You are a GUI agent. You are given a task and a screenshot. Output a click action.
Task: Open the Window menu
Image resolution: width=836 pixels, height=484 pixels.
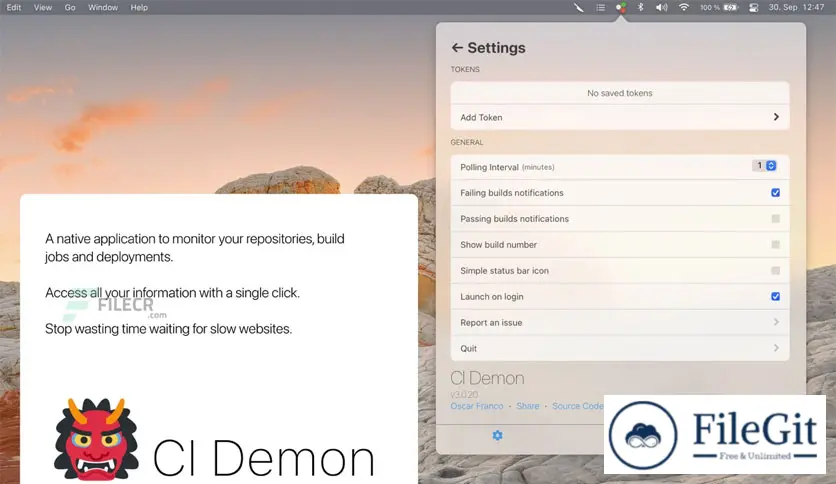[103, 7]
